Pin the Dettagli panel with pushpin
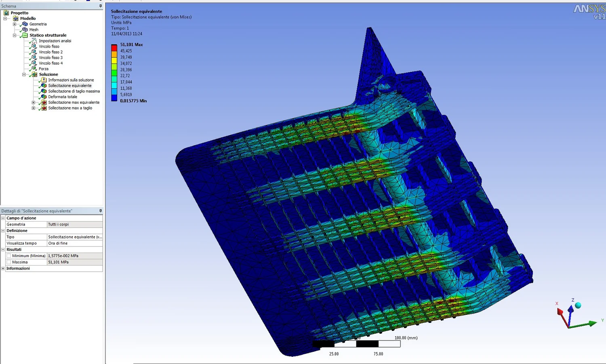Image resolution: width=606 pixels, height=364 pixels. (x=101, y=211)
